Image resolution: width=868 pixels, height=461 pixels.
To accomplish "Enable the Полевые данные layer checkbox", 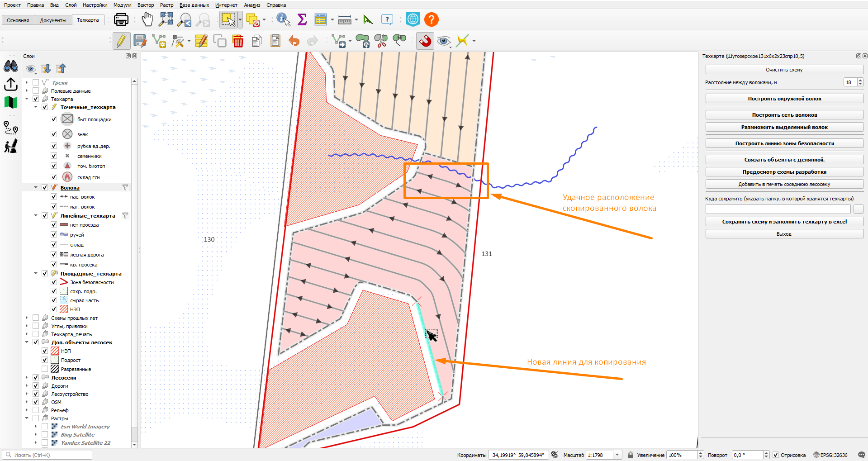I will click(36, 90).
